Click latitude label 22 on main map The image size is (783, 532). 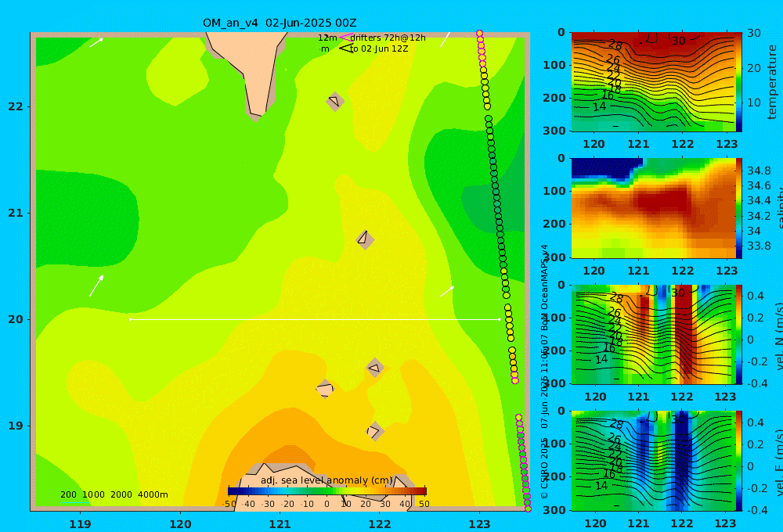coord(16,106)
